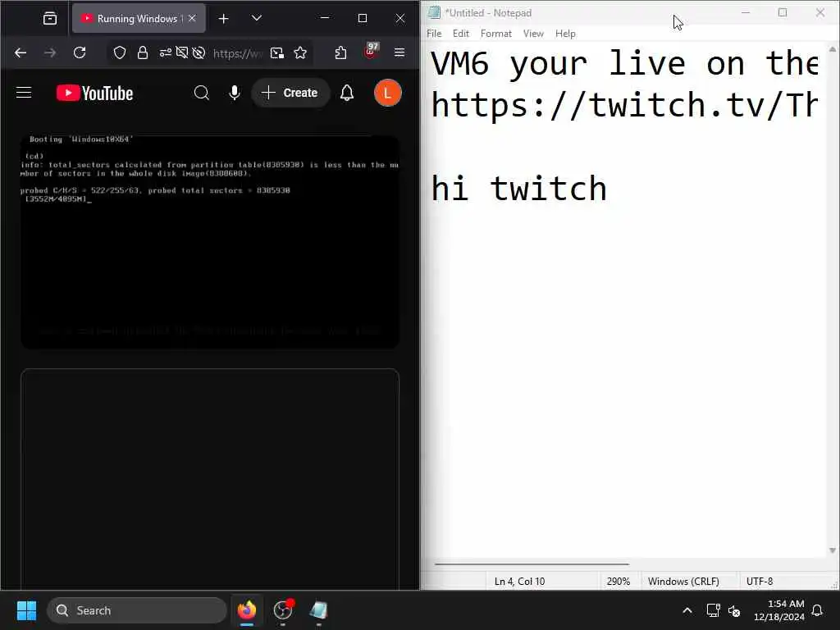Open Notepad File menu
Viewport: 840px width, 630px height.
(x=434, y=33)
